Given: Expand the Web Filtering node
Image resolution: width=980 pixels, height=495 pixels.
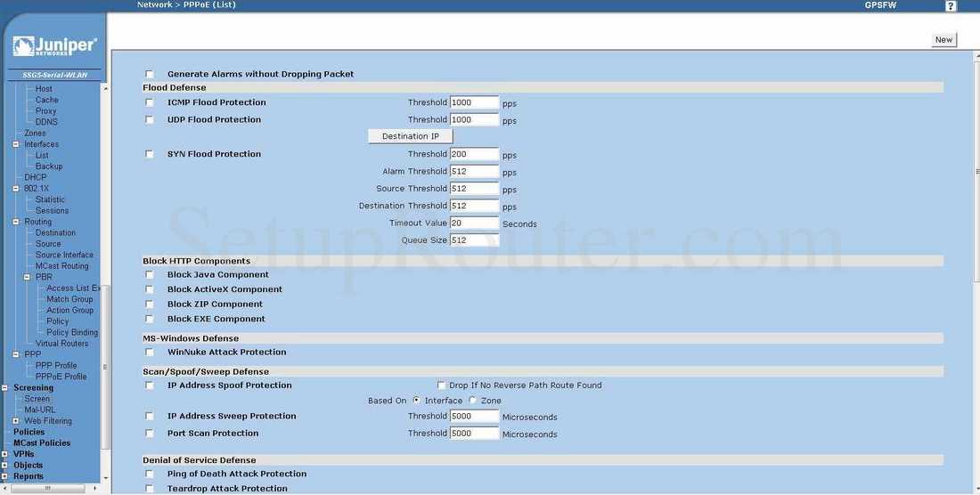Looking at the screenshot, I should 16,421.
